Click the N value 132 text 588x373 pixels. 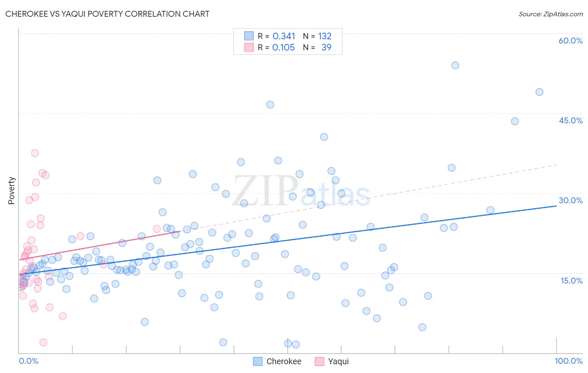pos(325,36)
